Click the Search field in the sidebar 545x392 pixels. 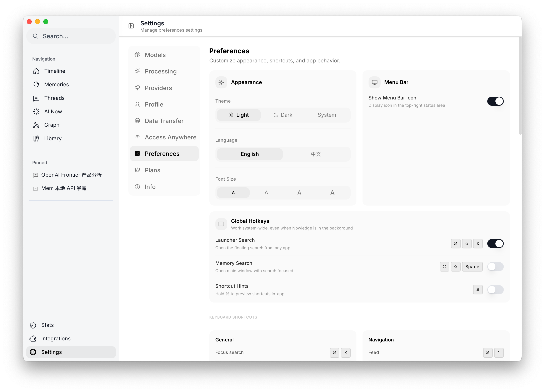[71, 36]
